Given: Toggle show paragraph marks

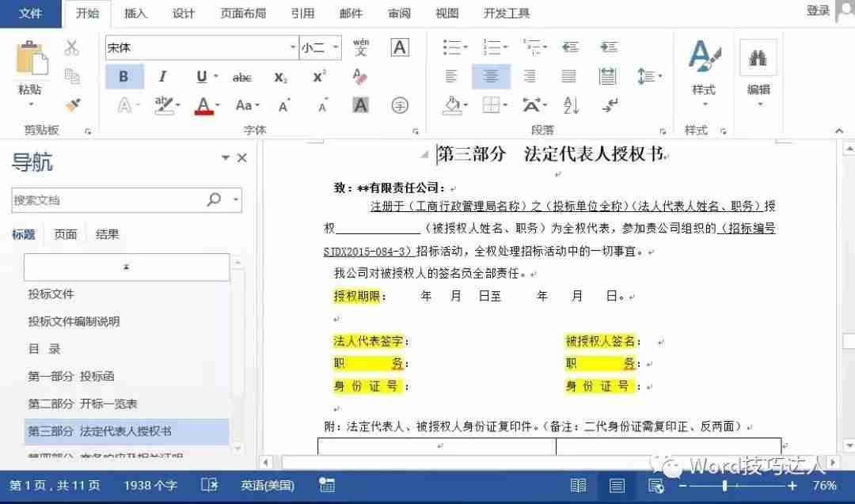Looking at the screenshot, I should click(610, 105).
